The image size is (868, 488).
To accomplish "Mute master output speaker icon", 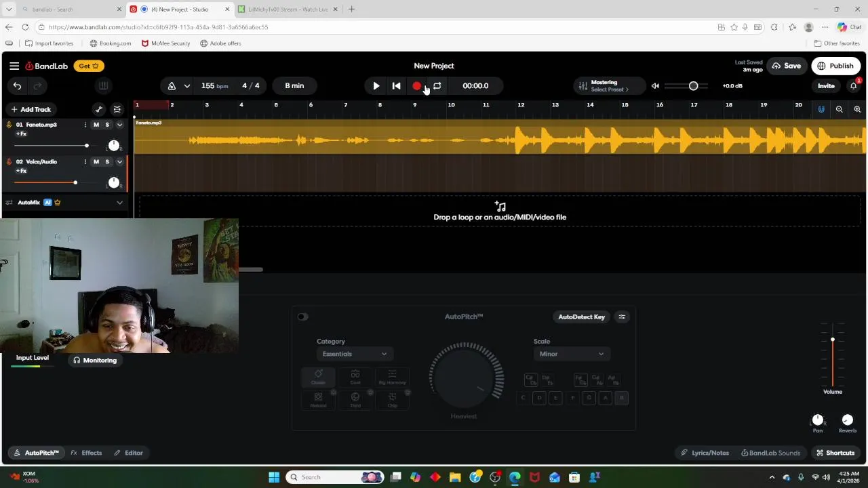I will pos(655,86).
